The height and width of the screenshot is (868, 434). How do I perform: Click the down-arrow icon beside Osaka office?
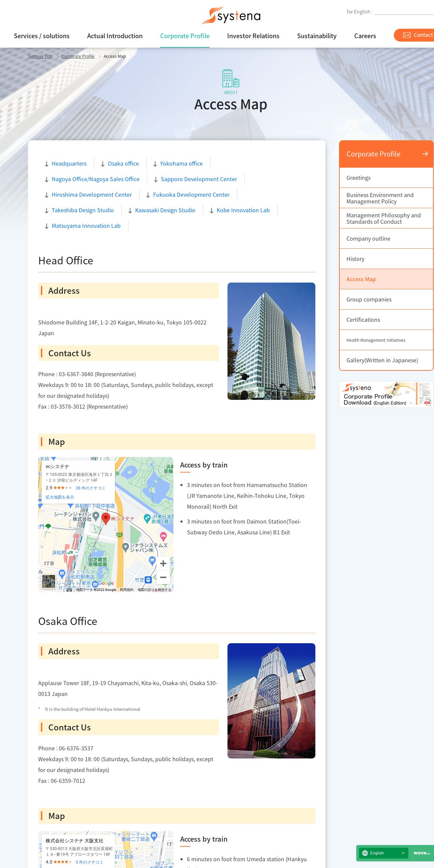click(x=103, y=164)
